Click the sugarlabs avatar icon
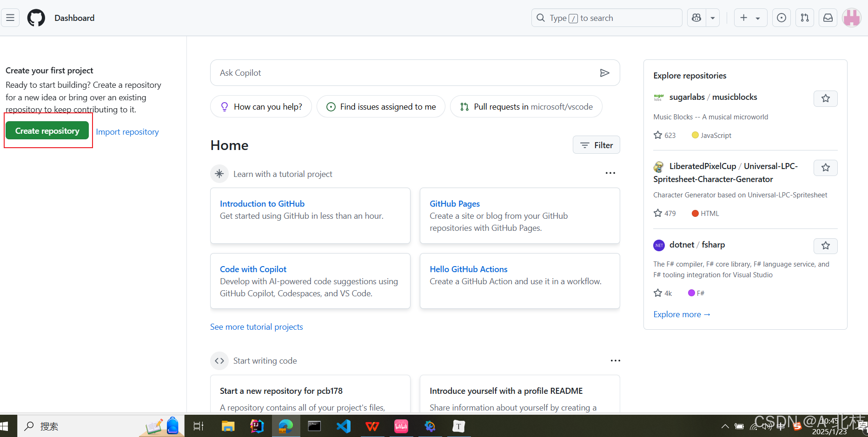868x437 pixels. 659,98
